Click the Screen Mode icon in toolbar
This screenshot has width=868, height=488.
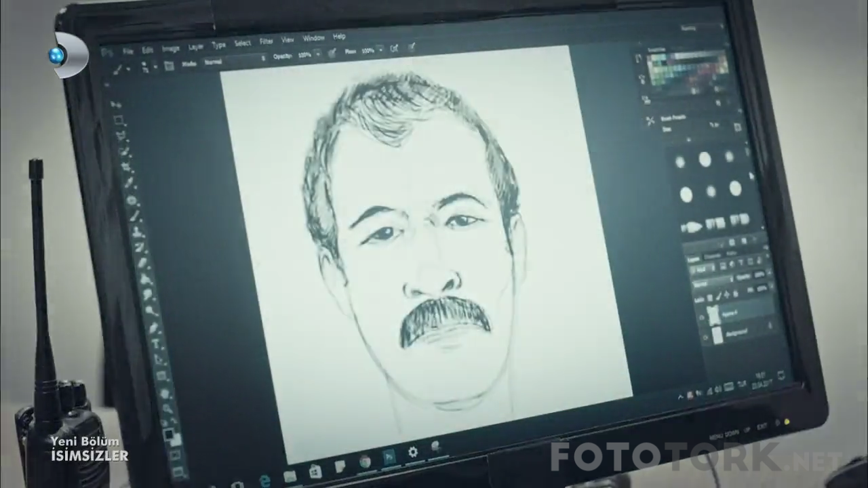[178, 472]
